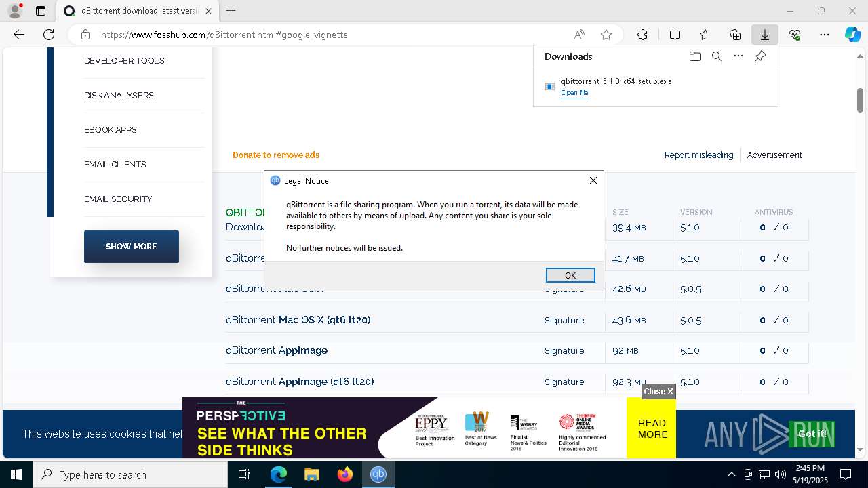Open Browser essentials heart icon
The height and width of the screenshot is (488, 868).
pyautogui.click(x=795, y=35)
